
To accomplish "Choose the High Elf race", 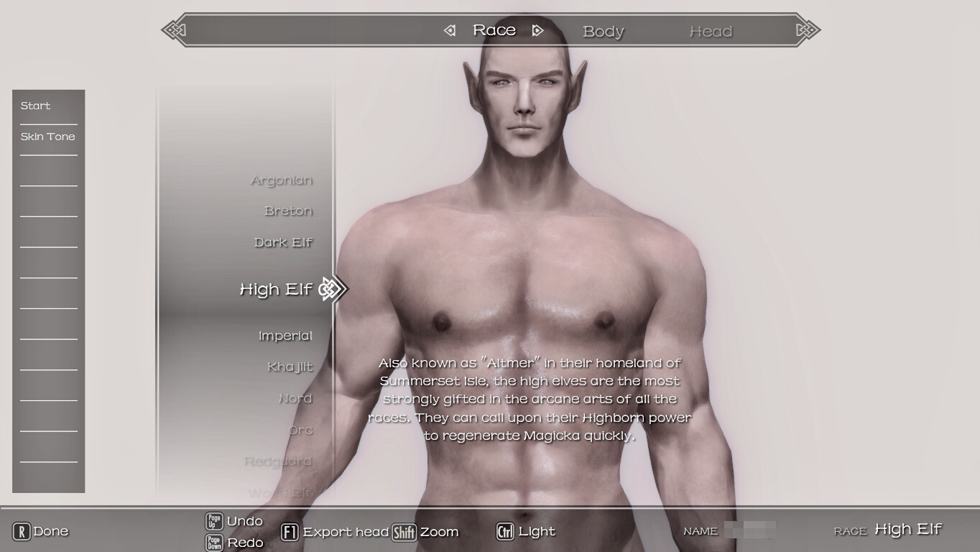I will point(276,289).
